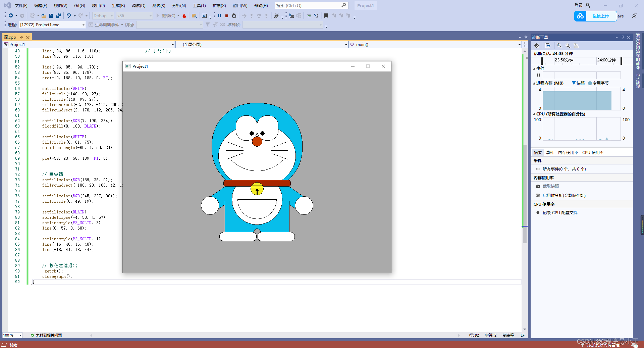Image resolution: width=644 pixels, height=348 pixels.
Task: Open the feedback icon at top right
Action: (x=635, y=15)
